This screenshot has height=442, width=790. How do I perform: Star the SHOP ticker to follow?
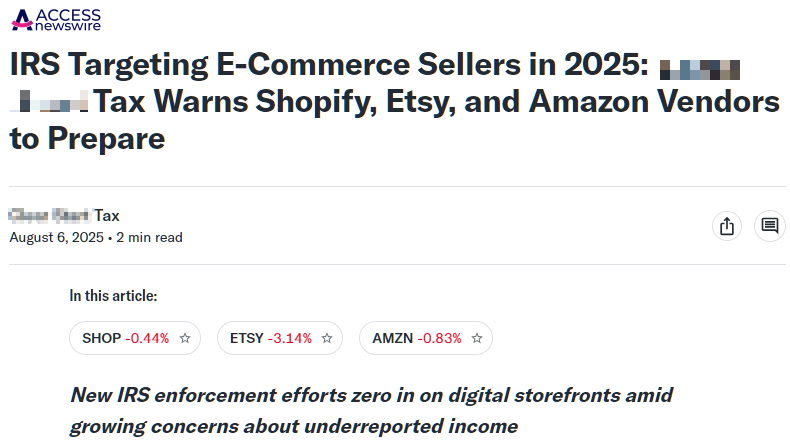coord(185,338)
